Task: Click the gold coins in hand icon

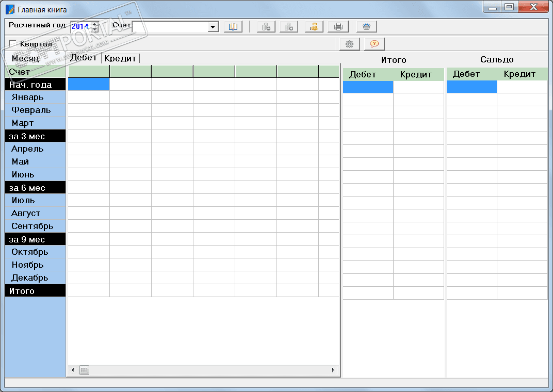Action: click(x=314, y=26)
